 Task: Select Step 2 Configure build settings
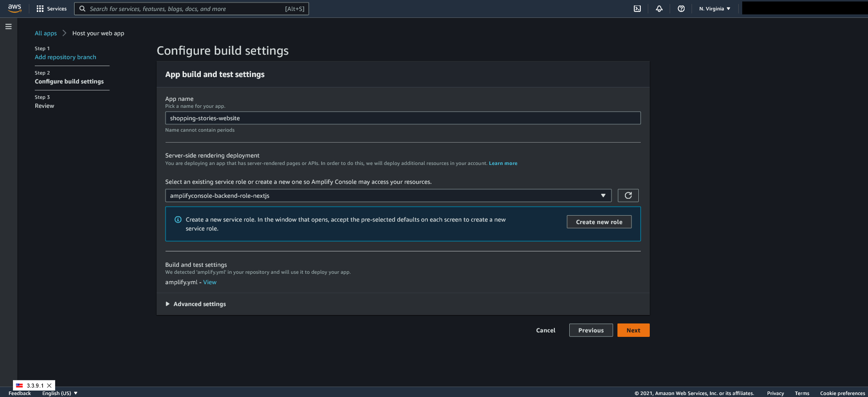69,81
